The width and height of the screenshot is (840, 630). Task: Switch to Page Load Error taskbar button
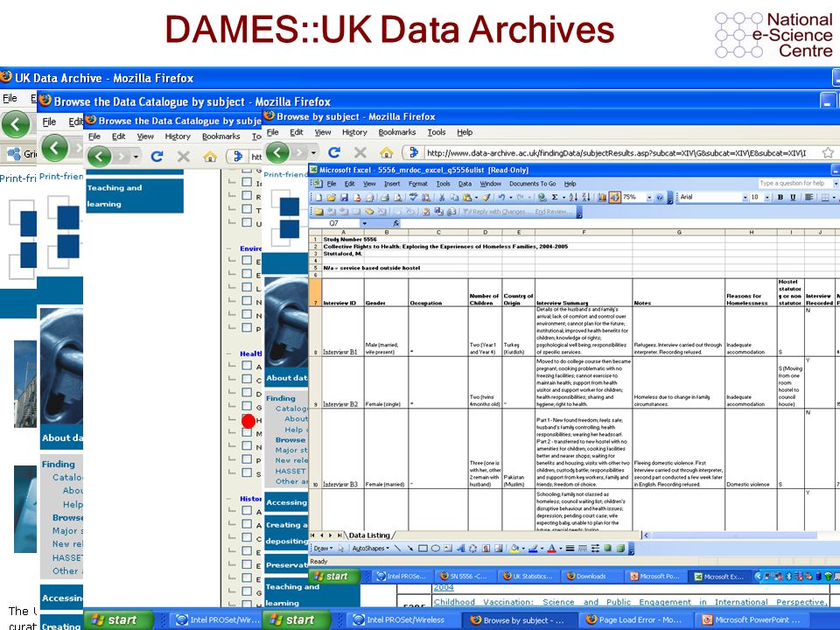pos(635,619)
